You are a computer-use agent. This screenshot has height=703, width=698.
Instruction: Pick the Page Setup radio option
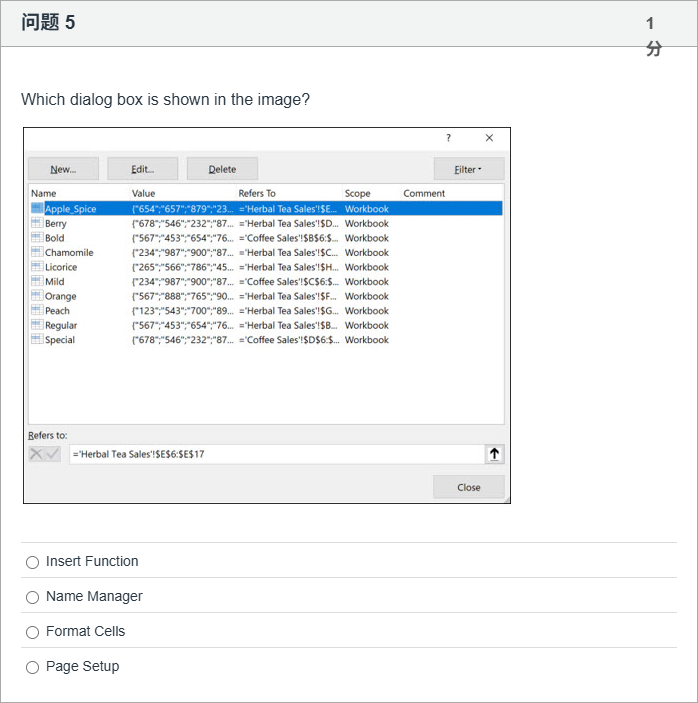(x=33, y=667)
